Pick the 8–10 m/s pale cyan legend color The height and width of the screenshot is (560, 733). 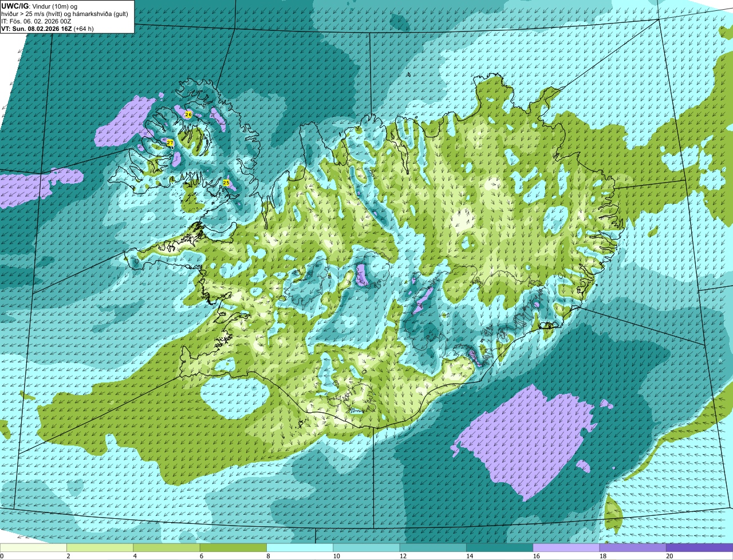click(x=299, y=548)
